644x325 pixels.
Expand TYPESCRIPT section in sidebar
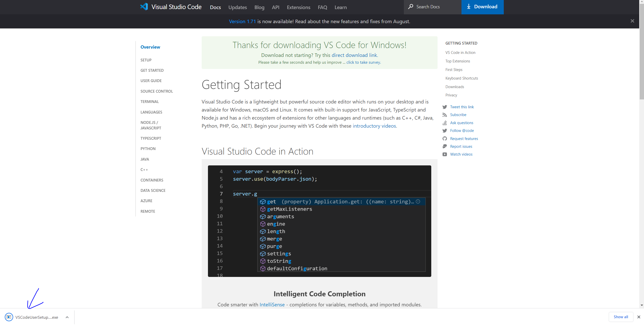pyautogui.click(x=151, y=138)
